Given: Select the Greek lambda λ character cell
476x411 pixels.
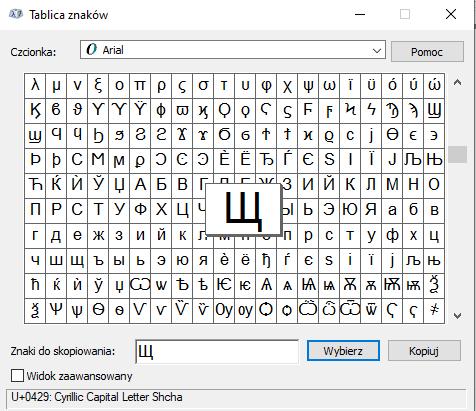Looking at the screenshot, I should pos(35,86).
